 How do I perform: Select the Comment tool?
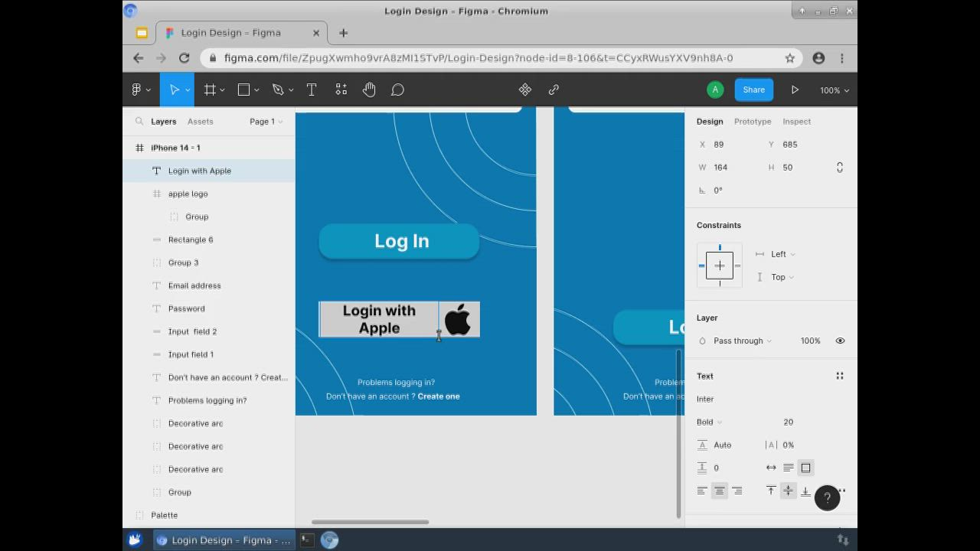(397, 90)
